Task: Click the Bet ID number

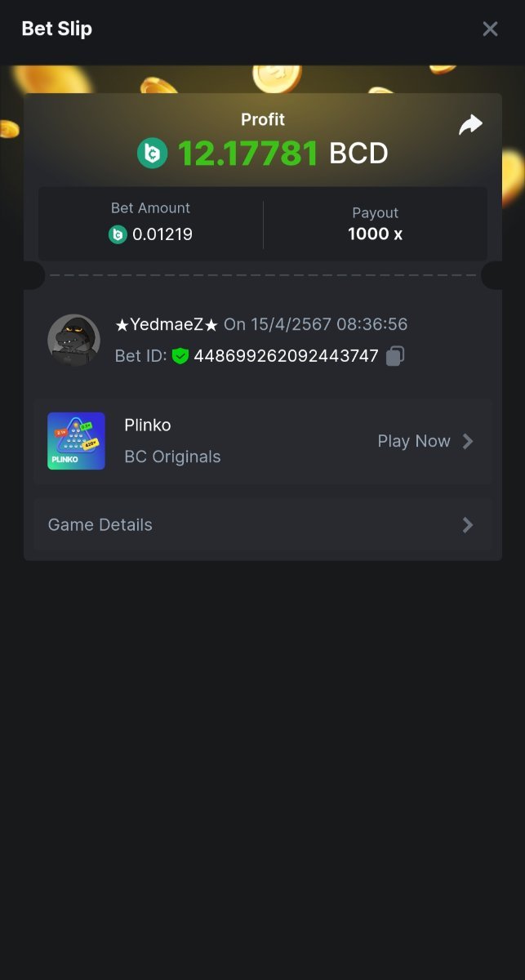Action: [286, 356]
